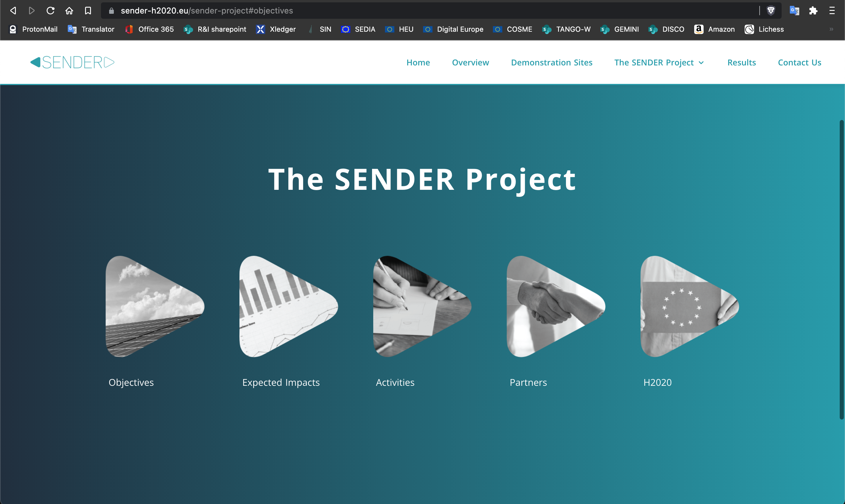Bookmark this page using the bookmark icon
Viewport: 845px width, 504px height.
pyautogui.click(x=88, y=11)
